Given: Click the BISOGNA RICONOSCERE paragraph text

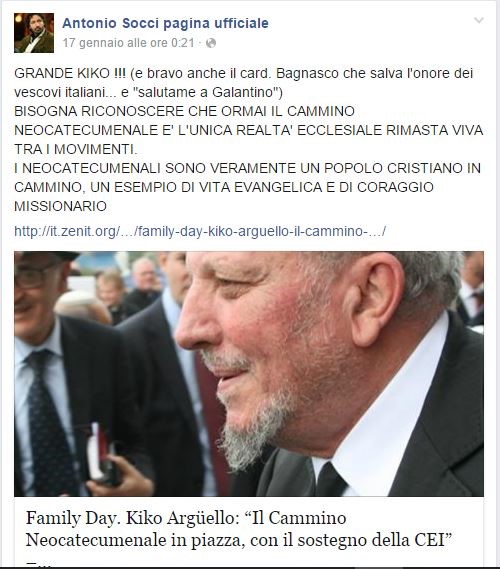Looking at the screenshot, I should tap(249, 130).
